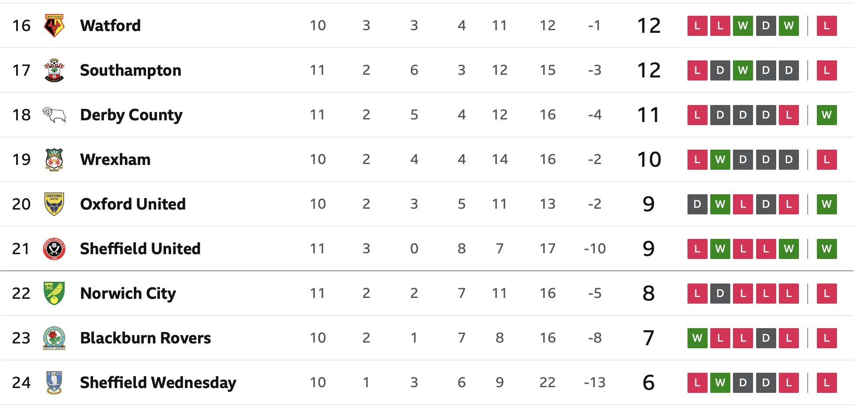The width and height of the screenshot is (868, 413).
Task: Click Watford's latest red L result
Action: pos(826,26)
